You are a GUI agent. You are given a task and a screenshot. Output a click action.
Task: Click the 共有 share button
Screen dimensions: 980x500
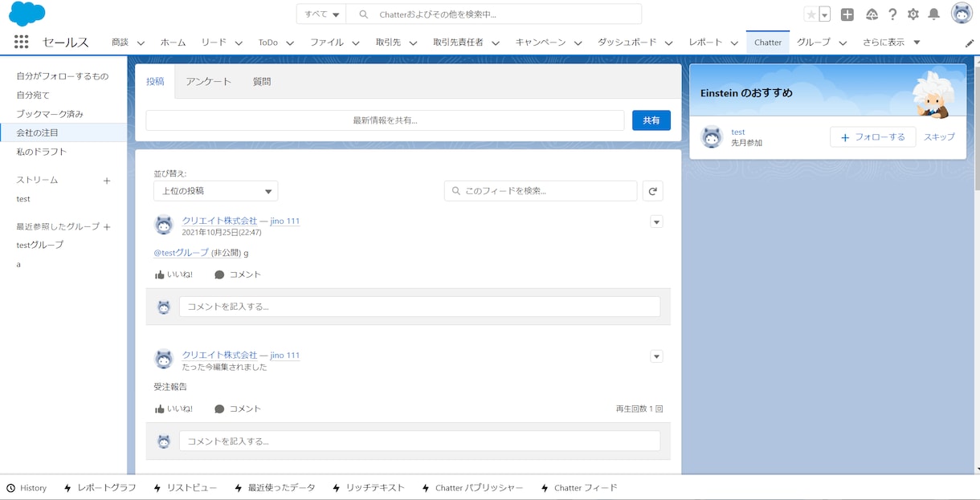coord(651,120)
